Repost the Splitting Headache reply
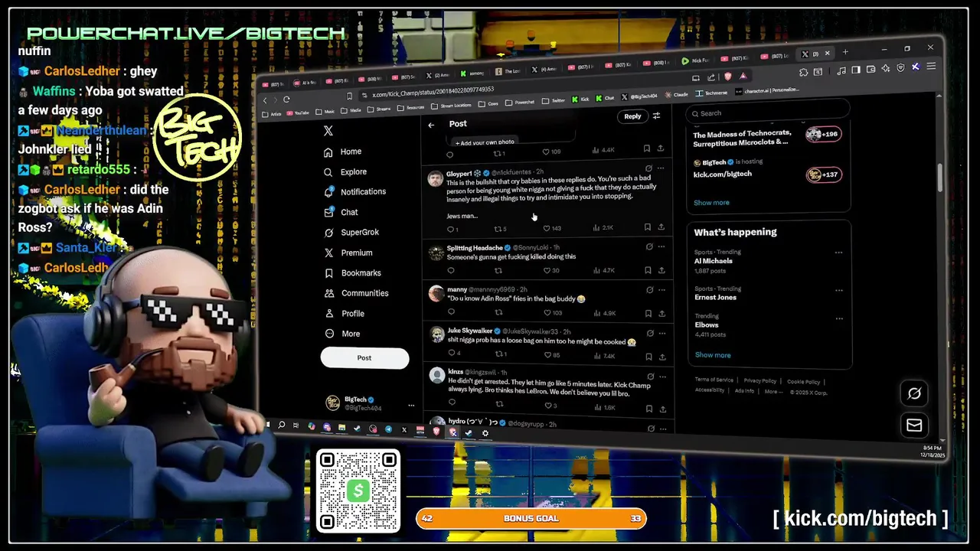This screenshot has height=551, width=980. pos(498,270)
